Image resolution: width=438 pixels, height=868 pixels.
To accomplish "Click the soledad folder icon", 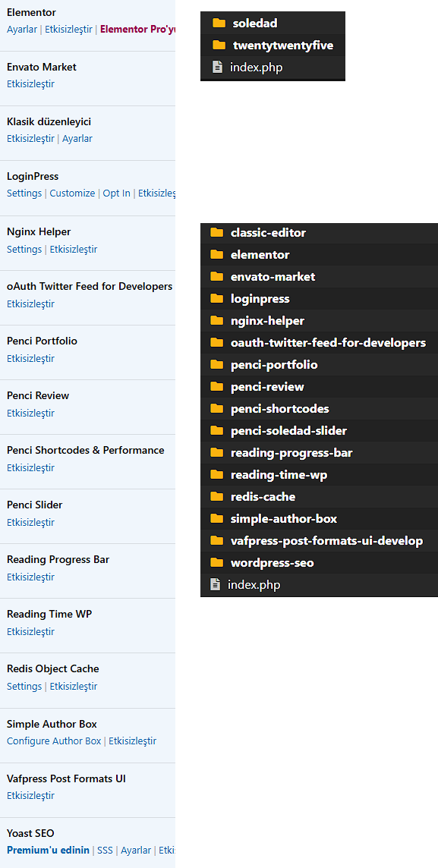I will pyautogui.click(x=219, y=23).
